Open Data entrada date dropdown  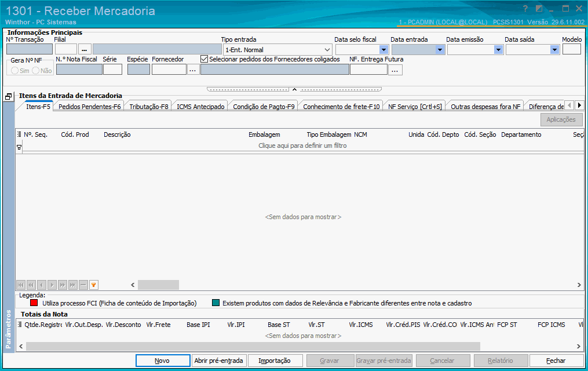(x=440, y=49)
